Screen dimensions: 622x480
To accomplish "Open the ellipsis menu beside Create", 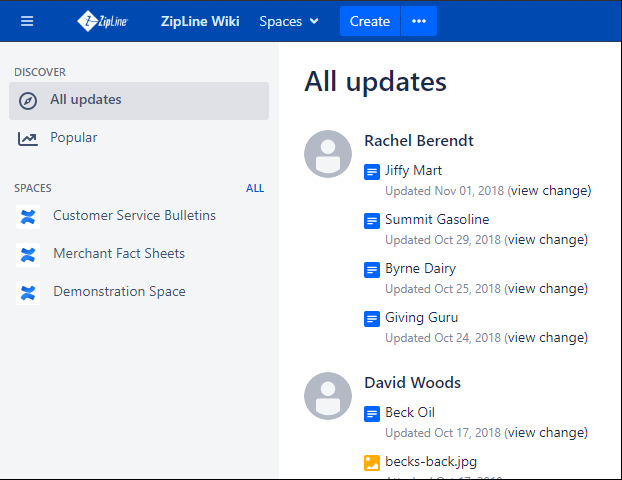I will [419, 21].
